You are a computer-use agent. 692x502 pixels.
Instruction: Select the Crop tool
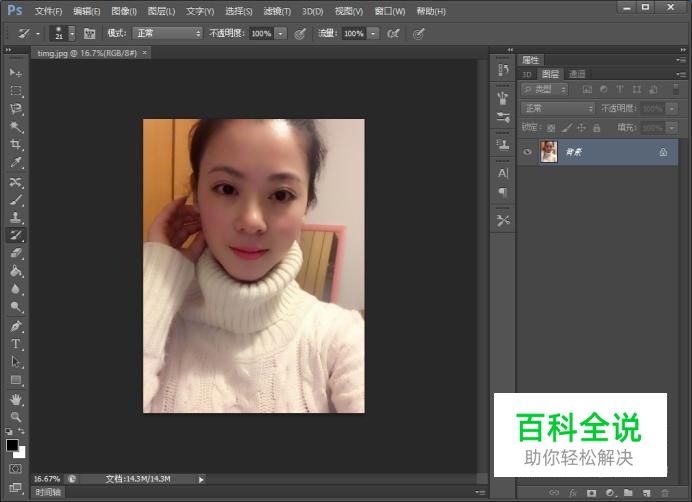coord(16,145)
